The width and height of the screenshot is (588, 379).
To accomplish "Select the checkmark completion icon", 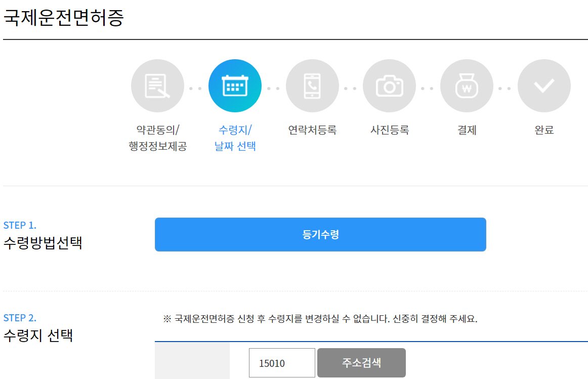I will (x=544, y=86).
